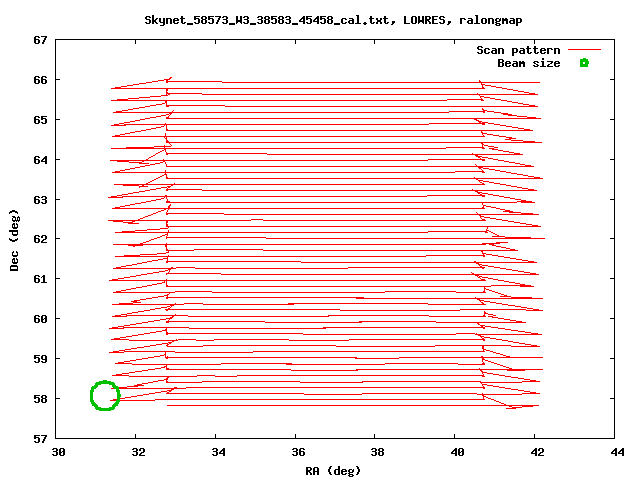Click the y-axis tick label 64
This screenshot has width=640, height=480.
click(40, 160)
